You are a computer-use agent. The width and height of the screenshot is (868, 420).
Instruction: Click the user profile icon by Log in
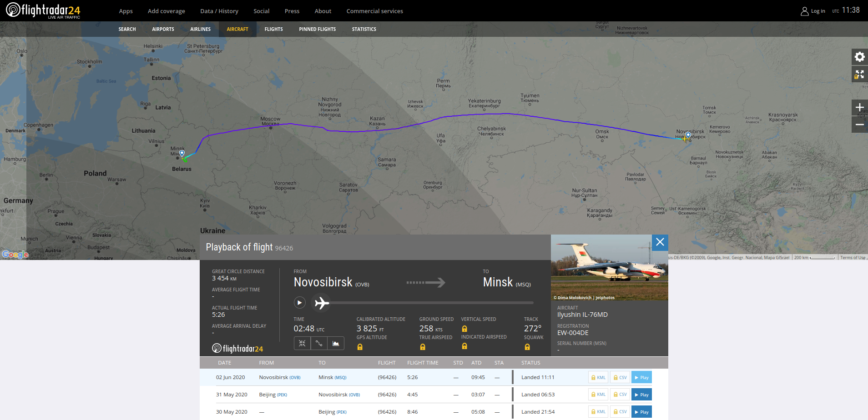coord(804,11)
